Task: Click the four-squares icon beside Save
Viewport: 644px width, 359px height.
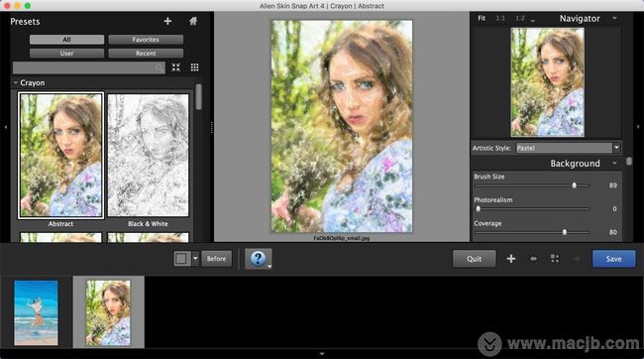Action: 555,258
